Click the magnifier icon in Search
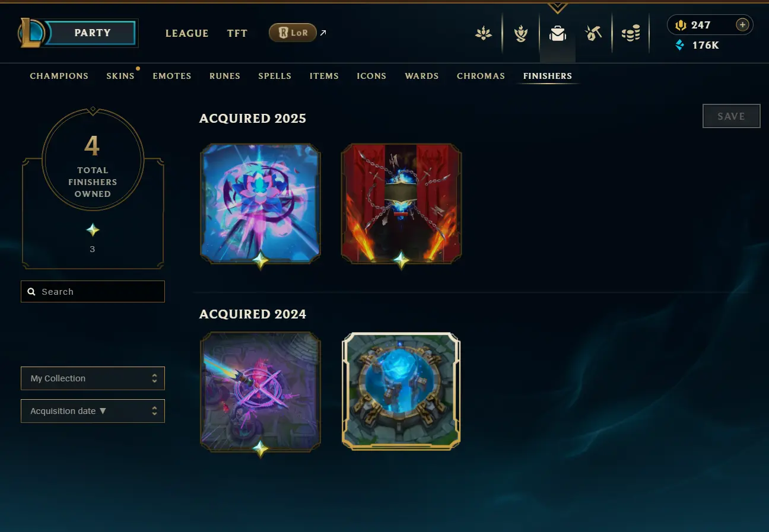769x532 pixels. pyautogui.click(x=31, y=292)
